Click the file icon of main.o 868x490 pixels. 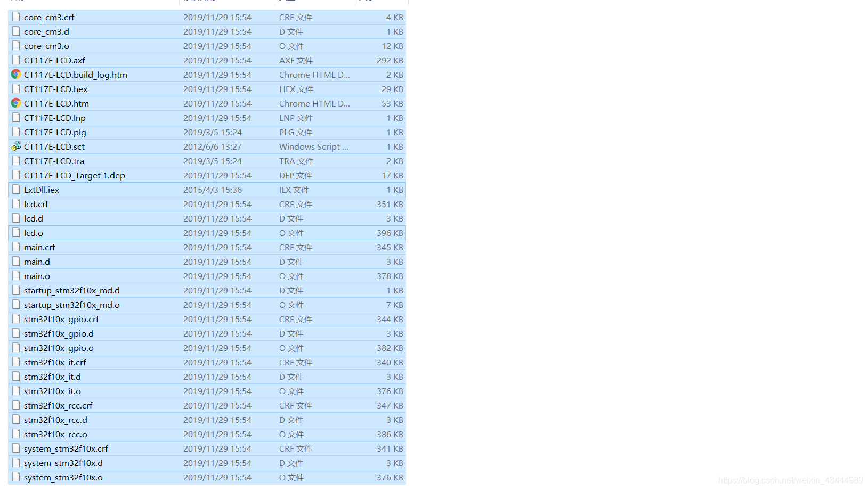point(16,276)
